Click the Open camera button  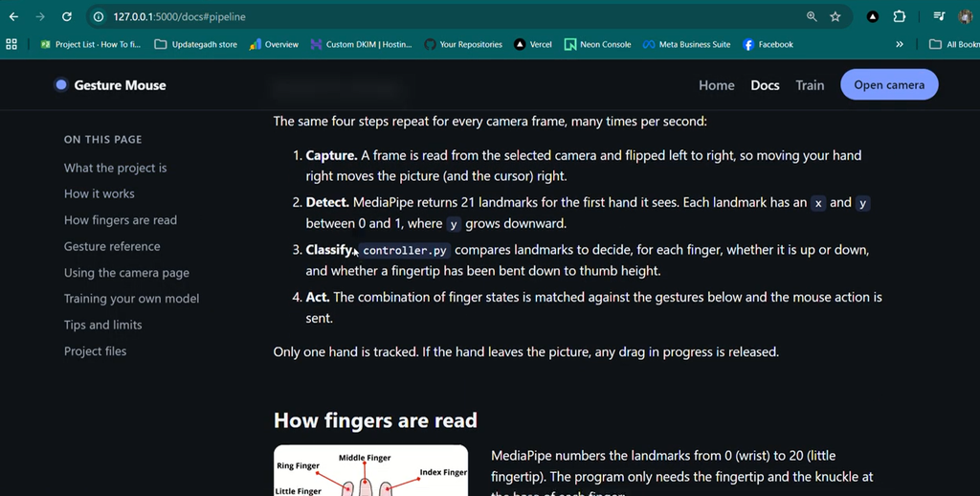click(889, 85)
